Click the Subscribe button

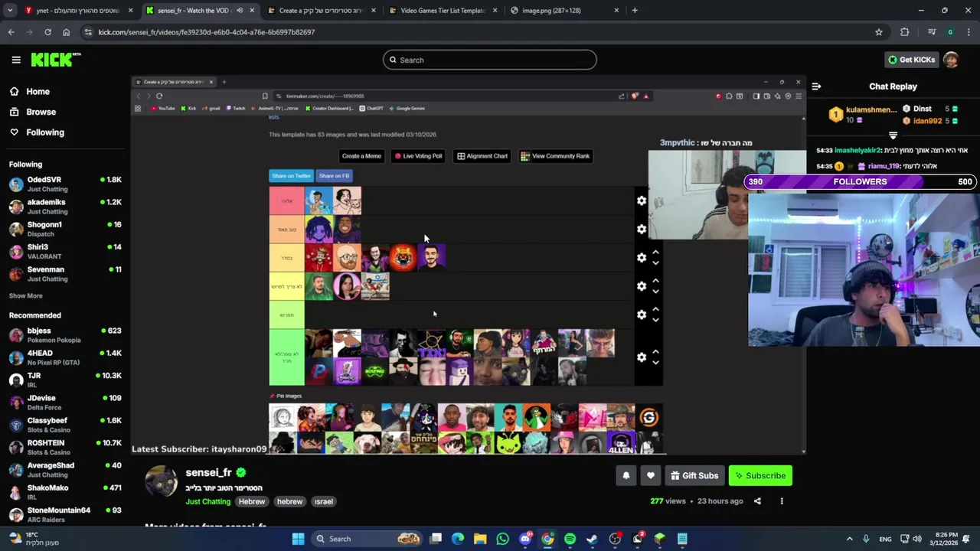(760, 475)
